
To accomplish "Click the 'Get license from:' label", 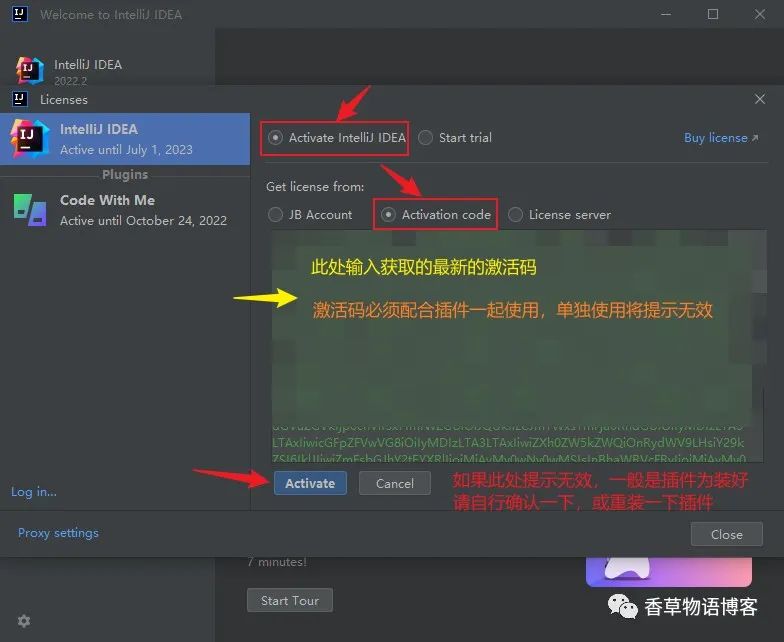I will point(315,186).
